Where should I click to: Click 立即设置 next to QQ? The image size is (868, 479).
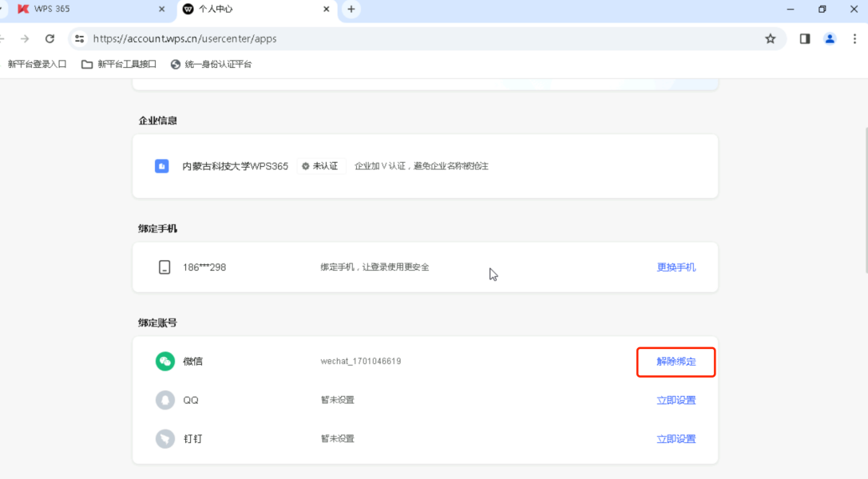(x=676, y=400)
